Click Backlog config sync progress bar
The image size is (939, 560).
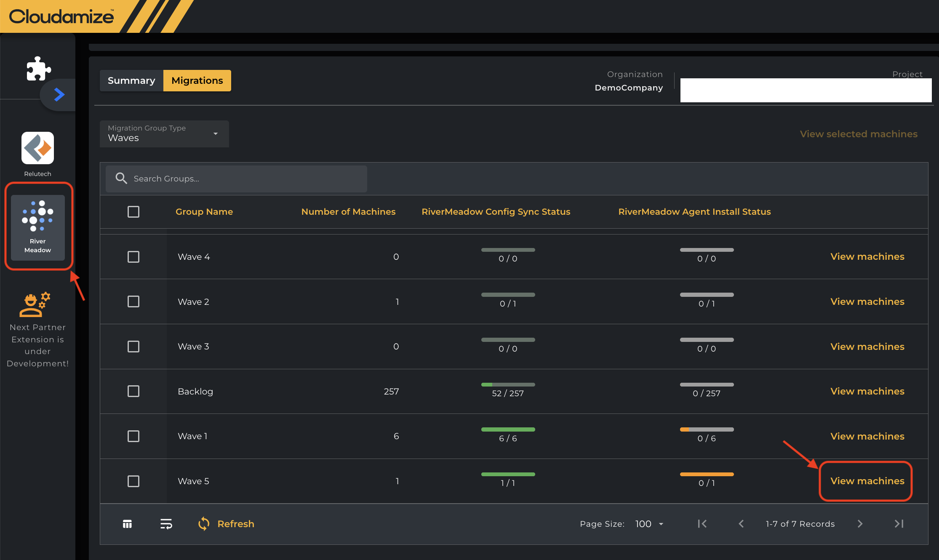[508, 384]
